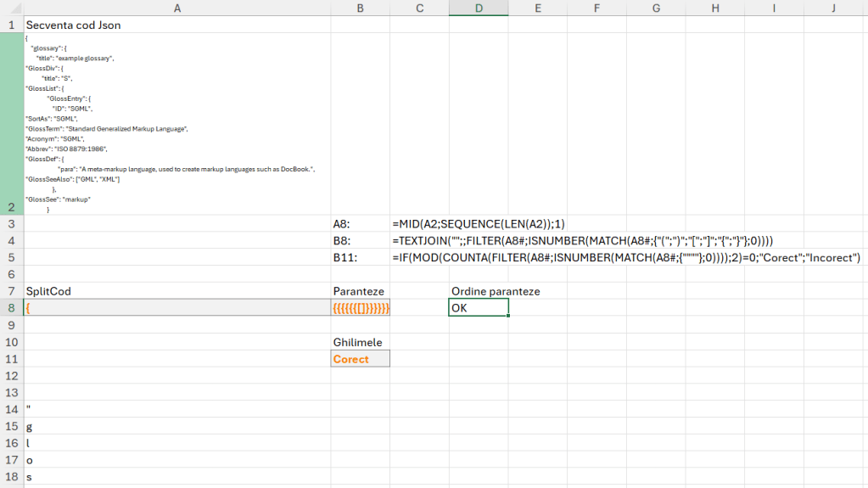868x488 pixels.
Task: Click the row 8 header
Action: (12, 308)
